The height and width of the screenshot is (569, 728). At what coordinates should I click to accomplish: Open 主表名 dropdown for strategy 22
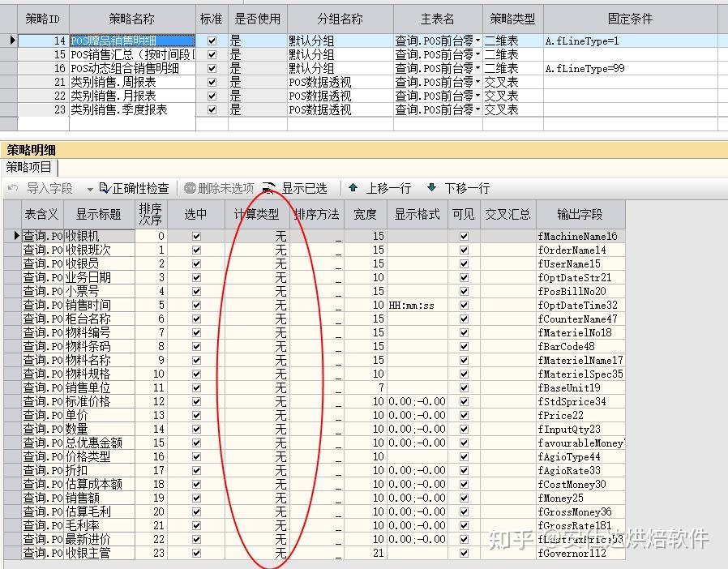(477, 96)
